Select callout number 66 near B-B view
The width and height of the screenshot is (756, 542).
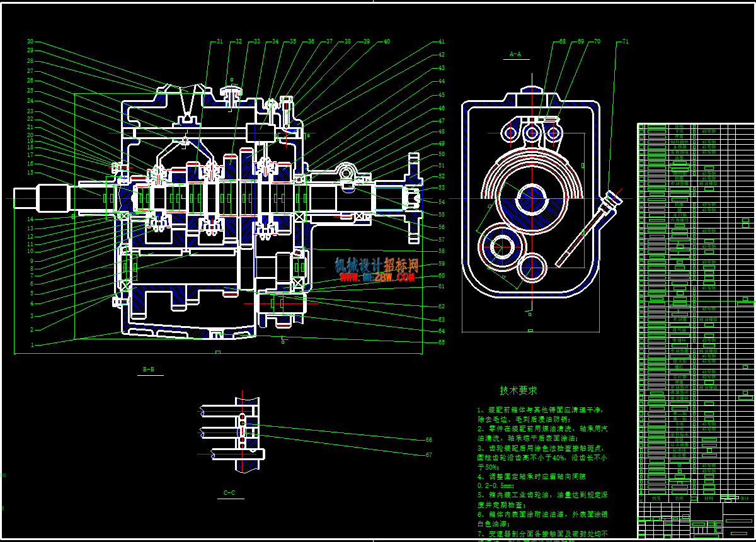[428, 439]
